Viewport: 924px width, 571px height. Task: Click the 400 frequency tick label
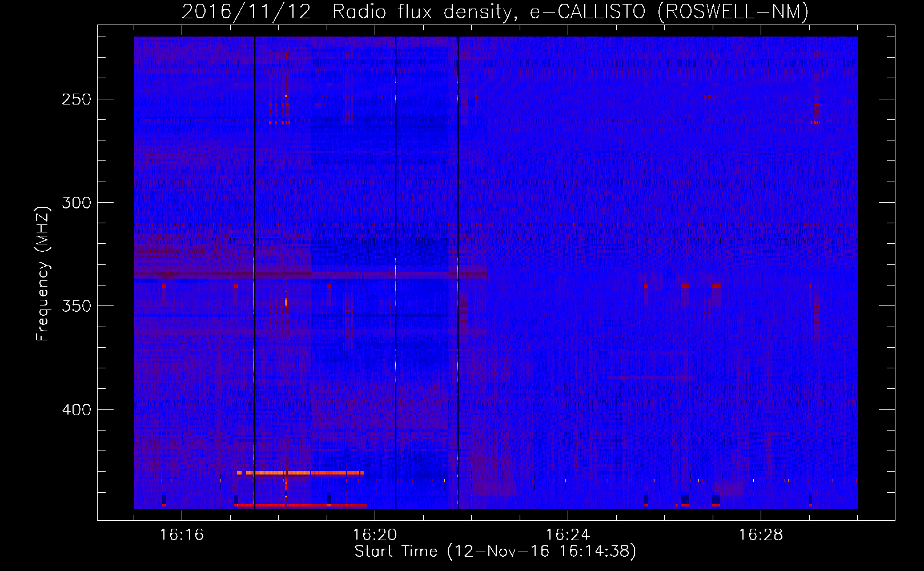[x=77, y=410]
